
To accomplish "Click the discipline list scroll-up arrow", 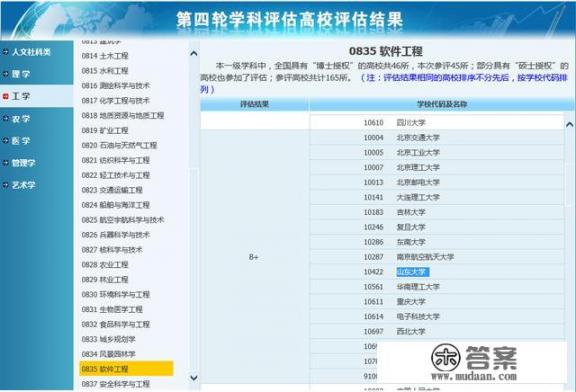I will 194,54.
